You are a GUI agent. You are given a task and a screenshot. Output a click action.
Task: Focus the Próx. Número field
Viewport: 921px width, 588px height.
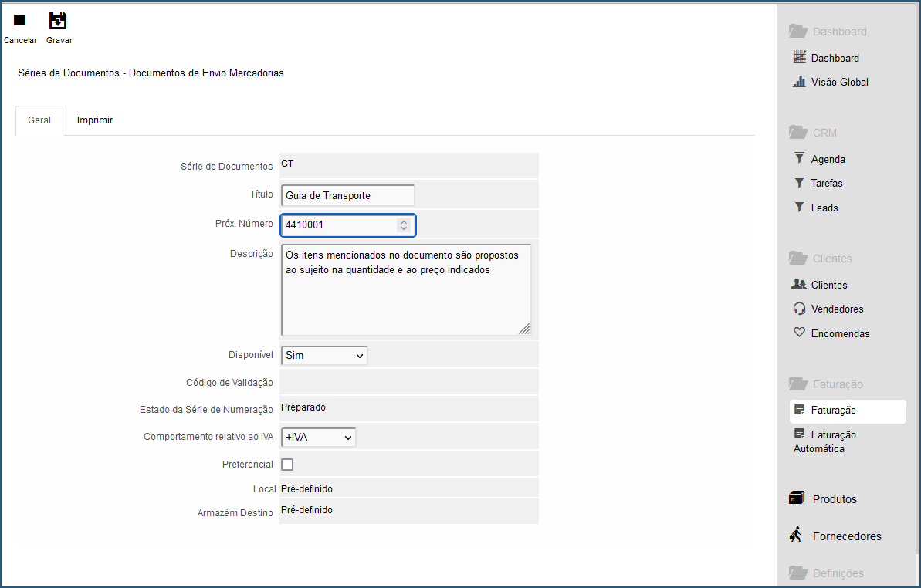pos(347,225)
